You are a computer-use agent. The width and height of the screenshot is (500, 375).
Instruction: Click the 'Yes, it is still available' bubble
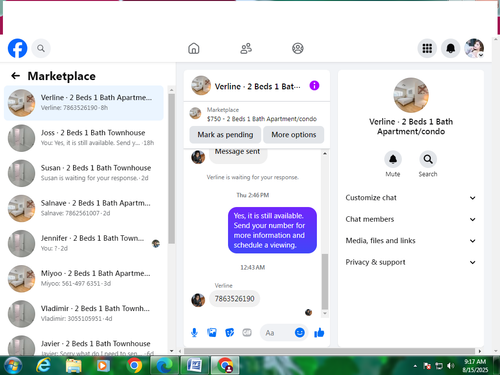(x=272, y=230)
